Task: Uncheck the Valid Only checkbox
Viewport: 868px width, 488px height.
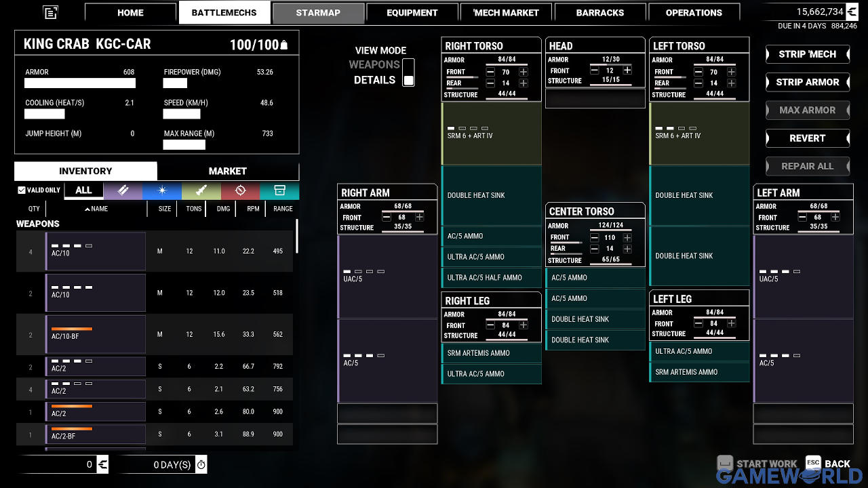Action: 22,190
